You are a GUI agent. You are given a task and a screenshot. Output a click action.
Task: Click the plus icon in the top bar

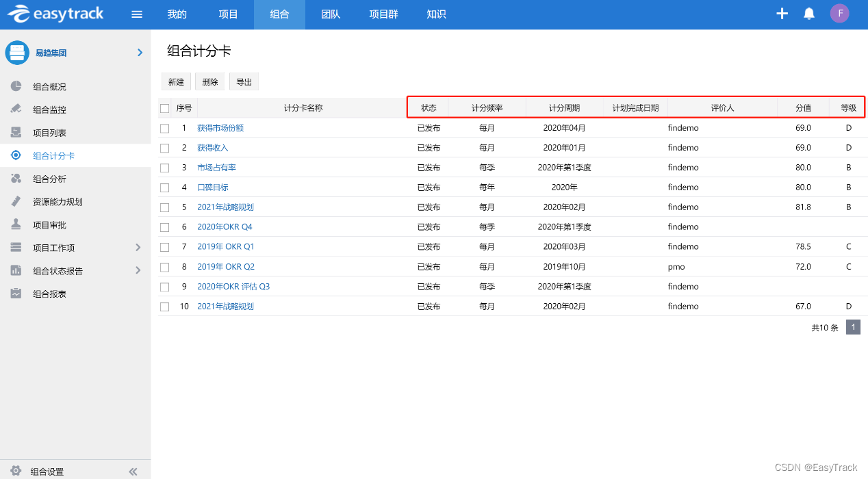tap(782, 13)
